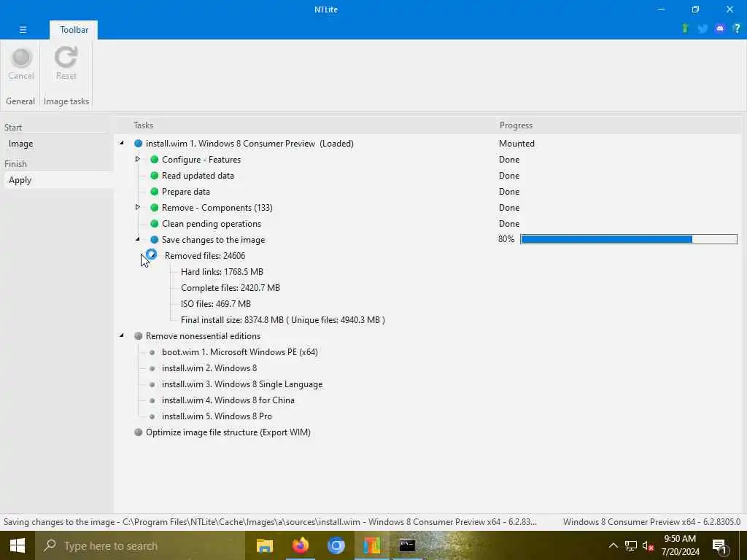Select the Toolbar tab
This screenshot has width=747, height=560.
[74, 29]
